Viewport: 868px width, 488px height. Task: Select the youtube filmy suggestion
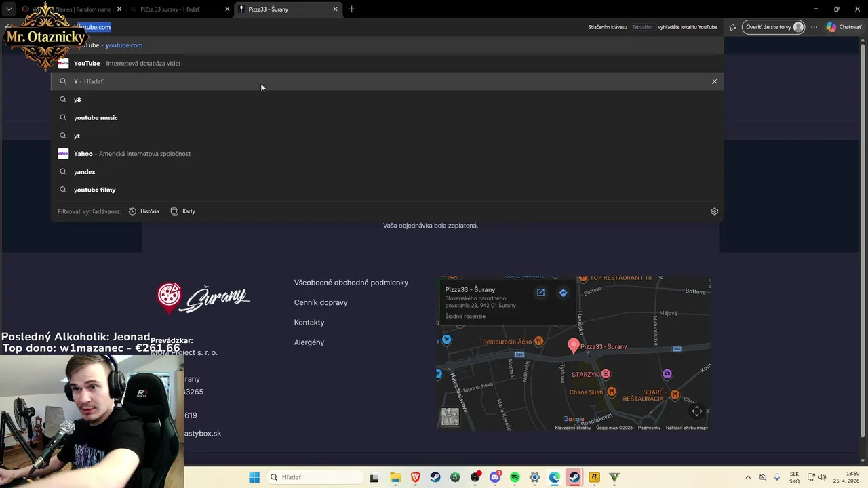pos(387,190)
